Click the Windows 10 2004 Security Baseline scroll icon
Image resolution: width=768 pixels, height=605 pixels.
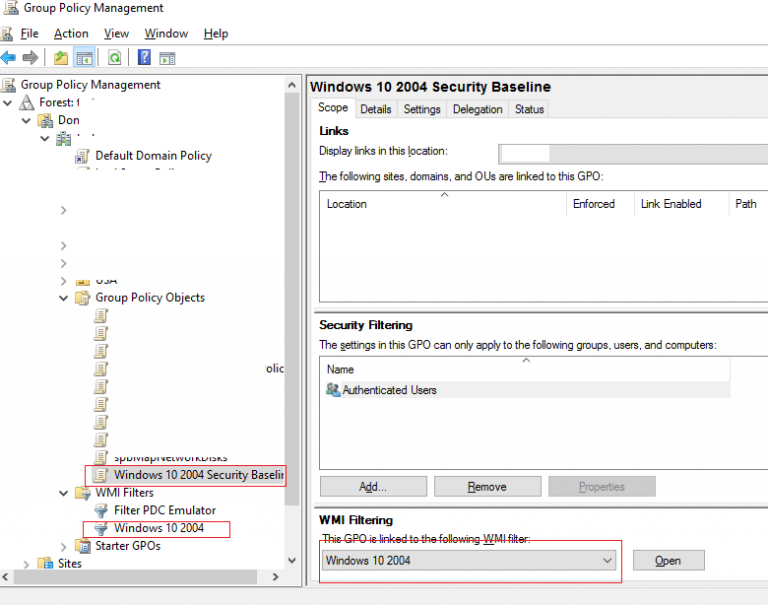[x=101, y=475]
